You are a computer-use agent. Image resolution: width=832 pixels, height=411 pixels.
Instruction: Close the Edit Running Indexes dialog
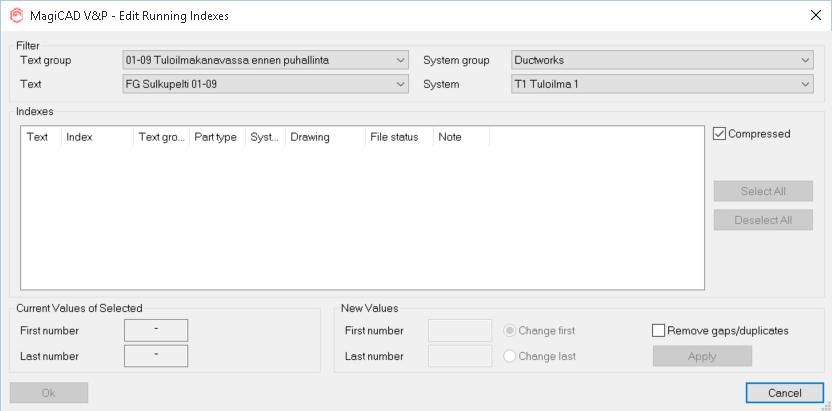click(816, 15)
